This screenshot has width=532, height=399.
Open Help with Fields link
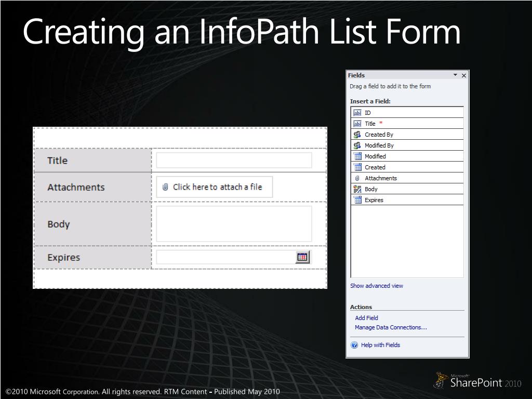pos(380,345)
